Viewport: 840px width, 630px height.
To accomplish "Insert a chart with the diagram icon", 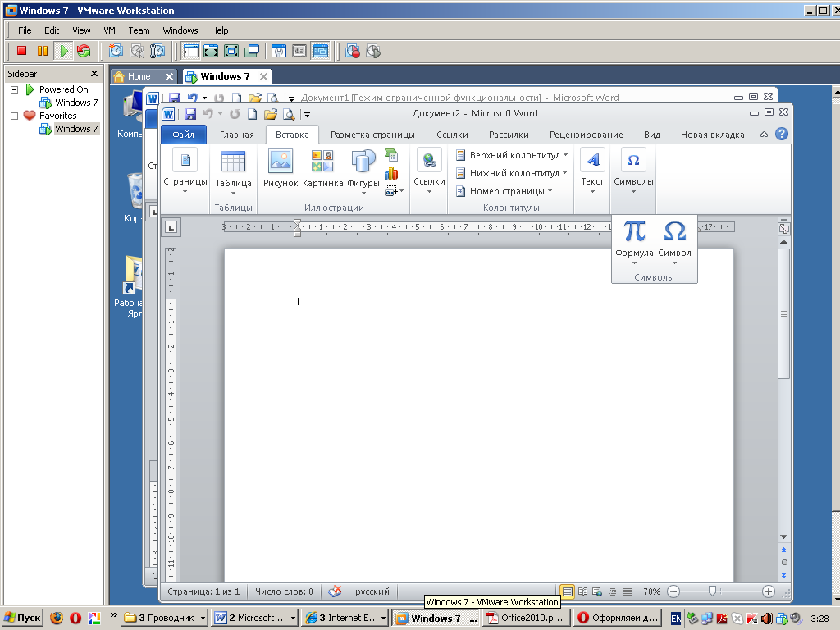I will coord(391,173).
